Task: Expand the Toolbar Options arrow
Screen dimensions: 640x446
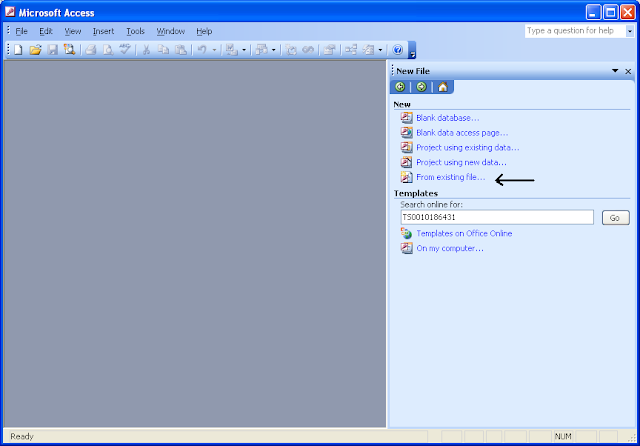Action: 412,50
